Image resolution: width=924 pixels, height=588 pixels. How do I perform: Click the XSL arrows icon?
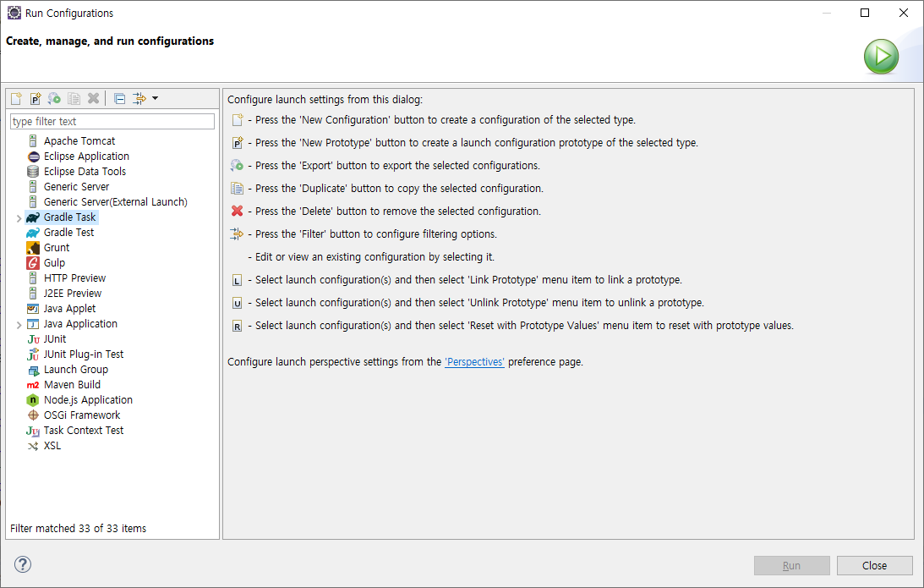tap(33, 447)
